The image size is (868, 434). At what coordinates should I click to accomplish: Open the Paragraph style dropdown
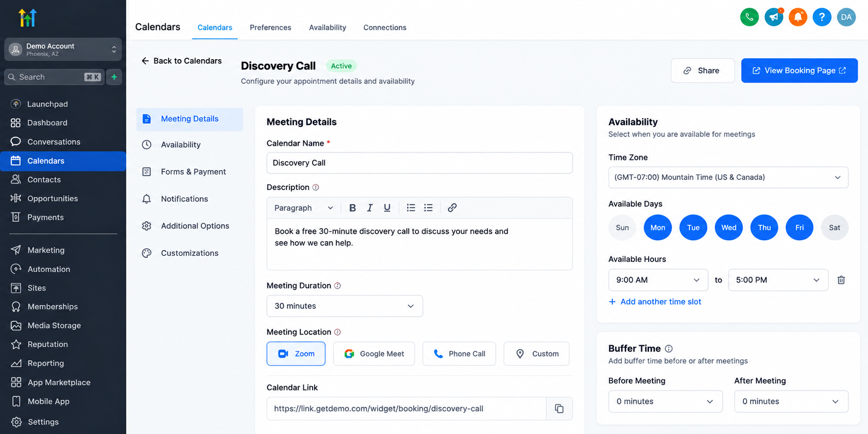coord(303,208)
